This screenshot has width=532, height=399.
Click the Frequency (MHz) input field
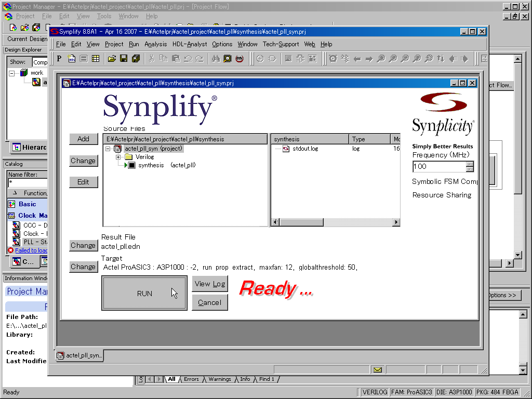(x=440, y=166)
